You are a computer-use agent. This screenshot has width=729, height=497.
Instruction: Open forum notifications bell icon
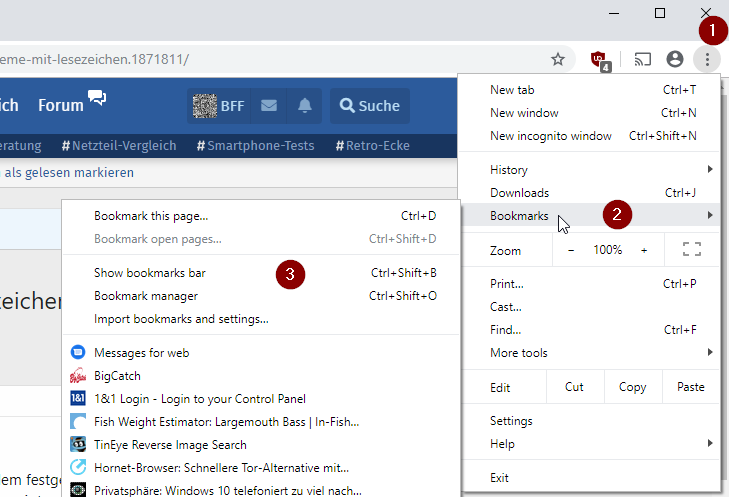(x=305, y=106)
